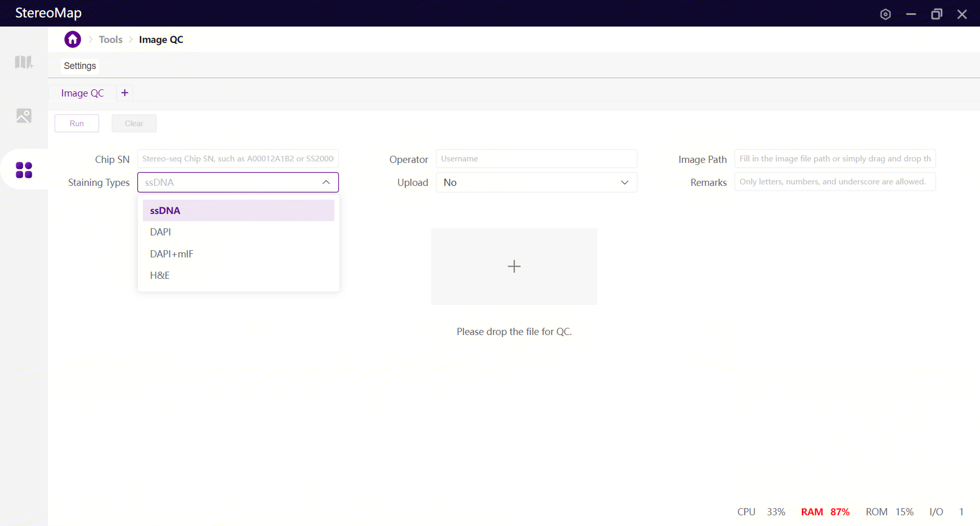
Task: Open the Settings menu
Action: pyautogui.click(x=80, y=66)
